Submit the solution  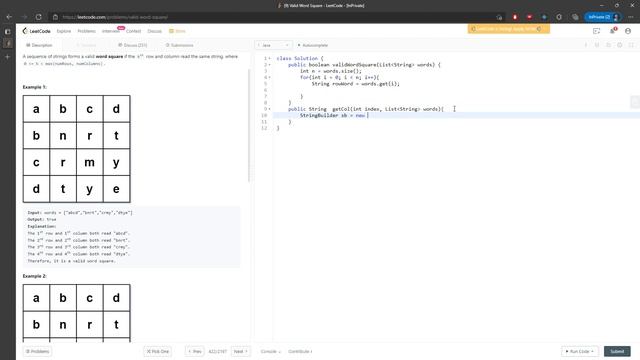[x=617, y=351]
